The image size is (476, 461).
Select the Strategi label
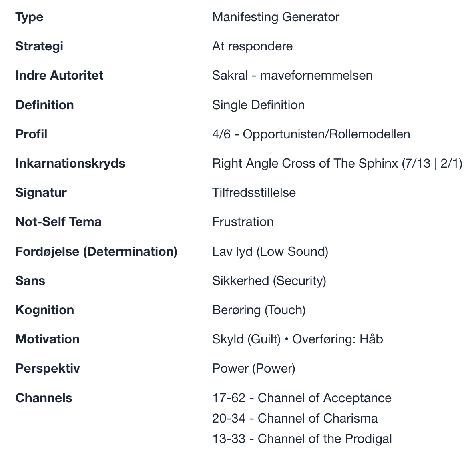pyautogui.click(x=39, y=46)
